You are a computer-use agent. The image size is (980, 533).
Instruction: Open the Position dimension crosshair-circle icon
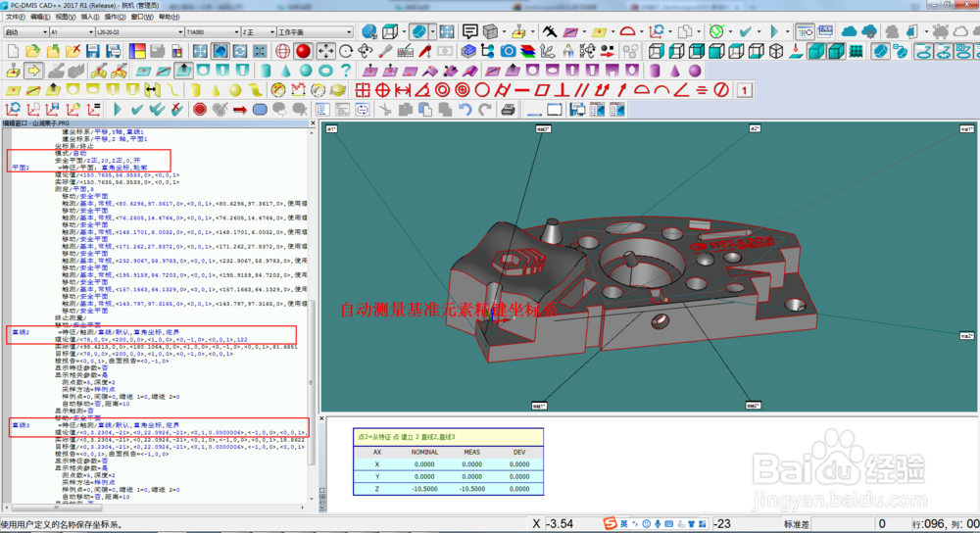[x=382, y=90]
